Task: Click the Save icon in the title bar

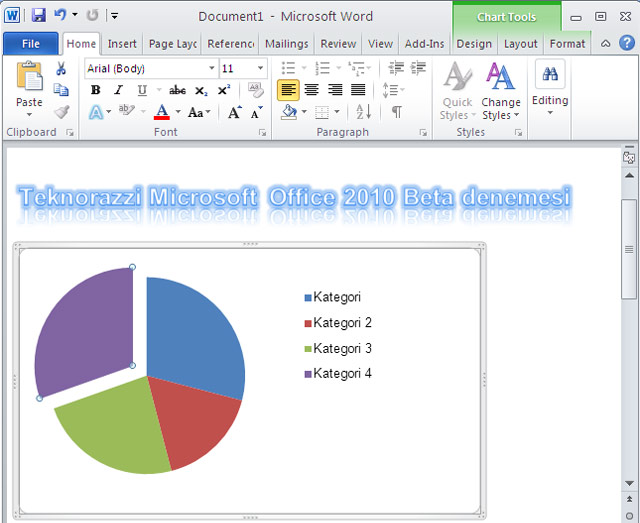Action: [38, 16]
